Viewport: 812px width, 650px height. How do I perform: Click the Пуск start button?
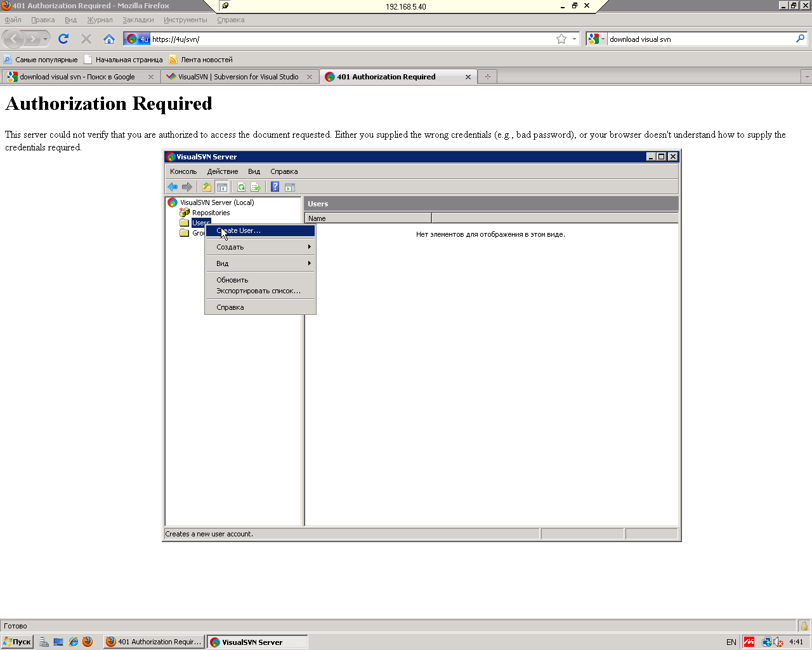click(x=17, y=642)
